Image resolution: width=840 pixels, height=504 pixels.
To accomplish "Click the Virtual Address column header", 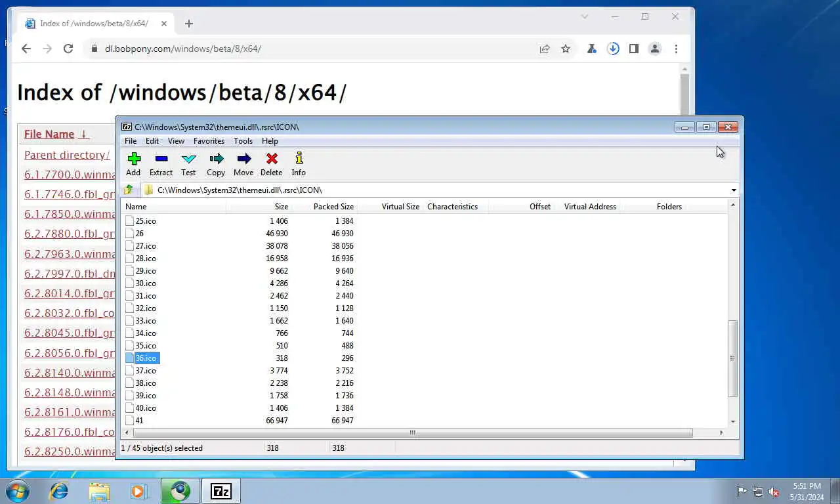I will point(587,207).
